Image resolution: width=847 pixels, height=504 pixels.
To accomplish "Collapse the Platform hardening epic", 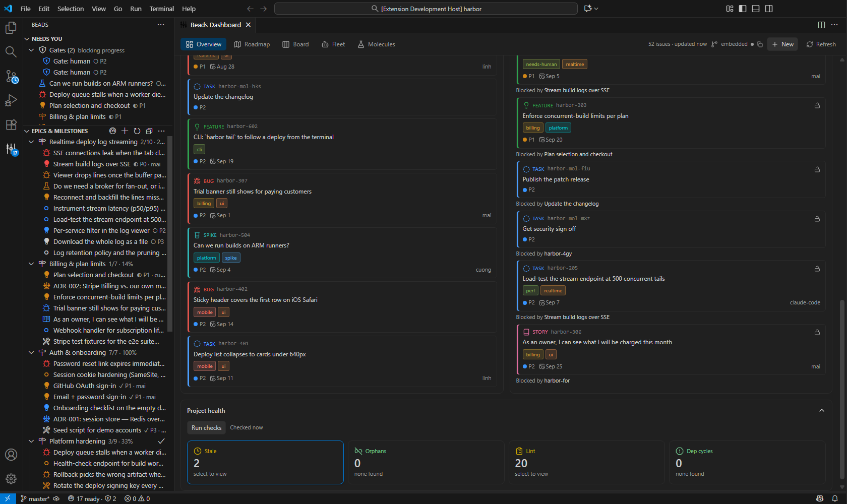I will [31, 442].
